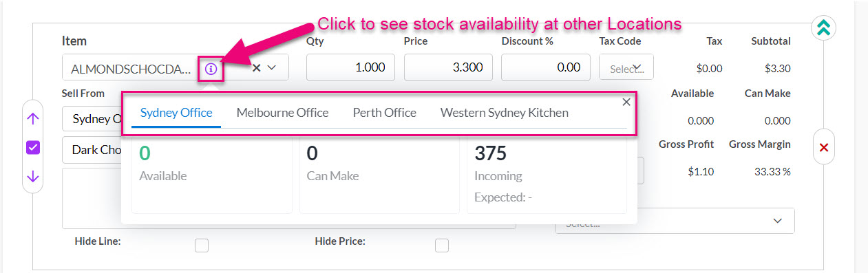The image size is (868, 273).
Task: Expand the Item dropdown arrow
Action: [272, 68]
